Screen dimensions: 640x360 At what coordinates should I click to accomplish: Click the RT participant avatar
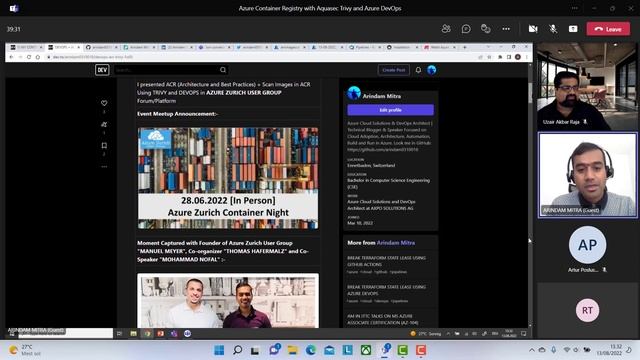coord(587,310)
